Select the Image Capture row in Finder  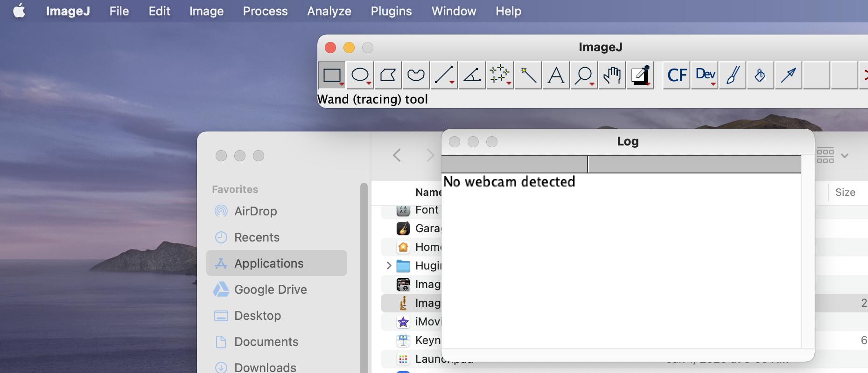(411, 284)
